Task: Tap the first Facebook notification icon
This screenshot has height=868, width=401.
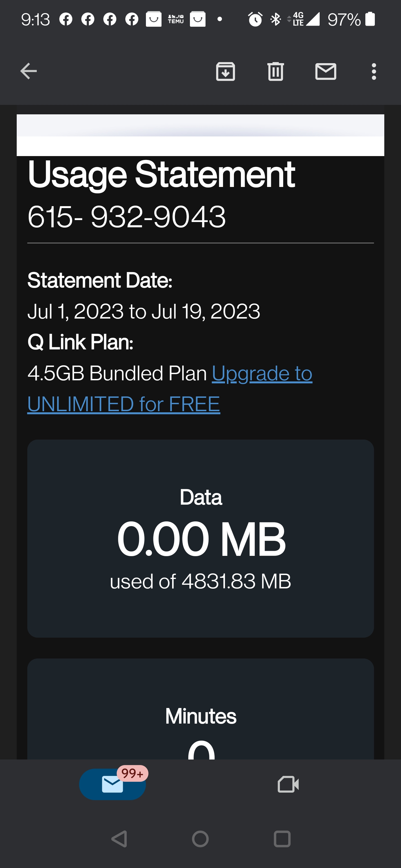Action: 66,19
